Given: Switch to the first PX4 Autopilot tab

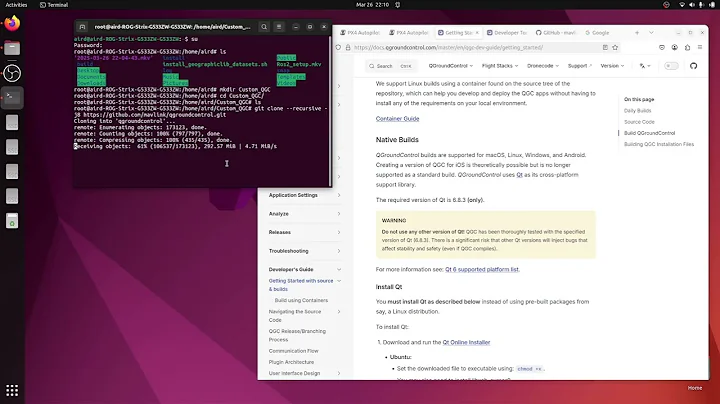Looking at the screenshot, I should 360,33.
